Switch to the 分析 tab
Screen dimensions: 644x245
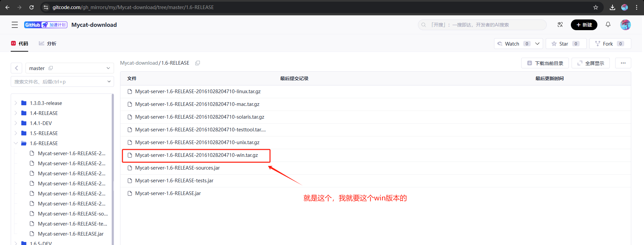click(x=48, y=44)
